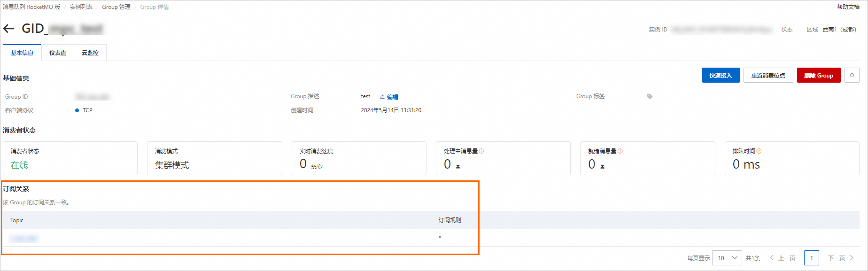868x271 pixels.
Task: Open 实例列表 breadcrumb link
Action: (81, 7)
